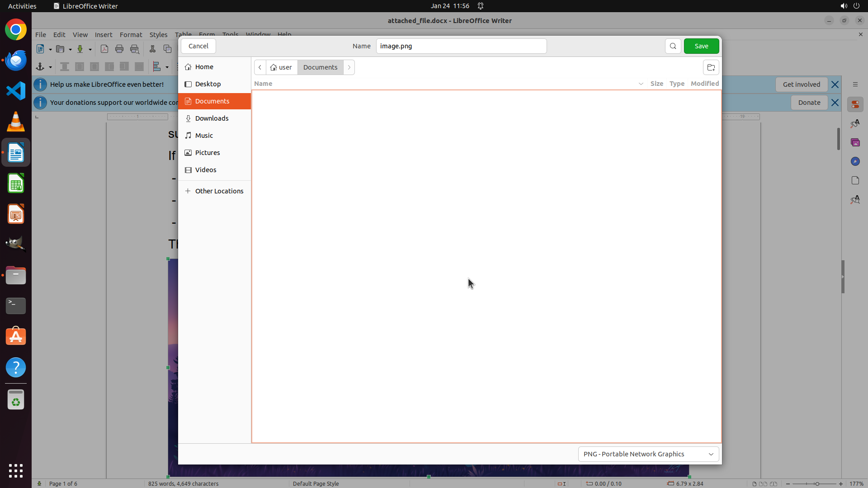
Task: Open LibreOffice Calc from the dock
Action: 16,184
